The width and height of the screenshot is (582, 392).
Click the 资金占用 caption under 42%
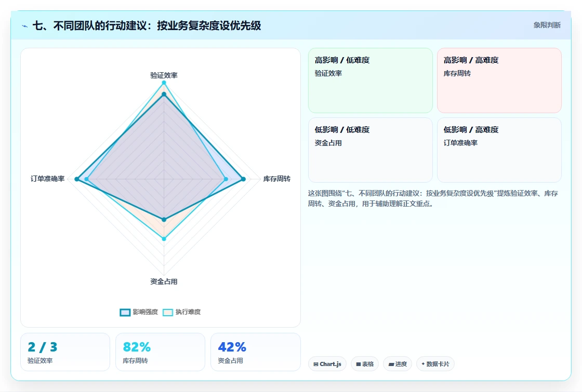tap(231, 360)
